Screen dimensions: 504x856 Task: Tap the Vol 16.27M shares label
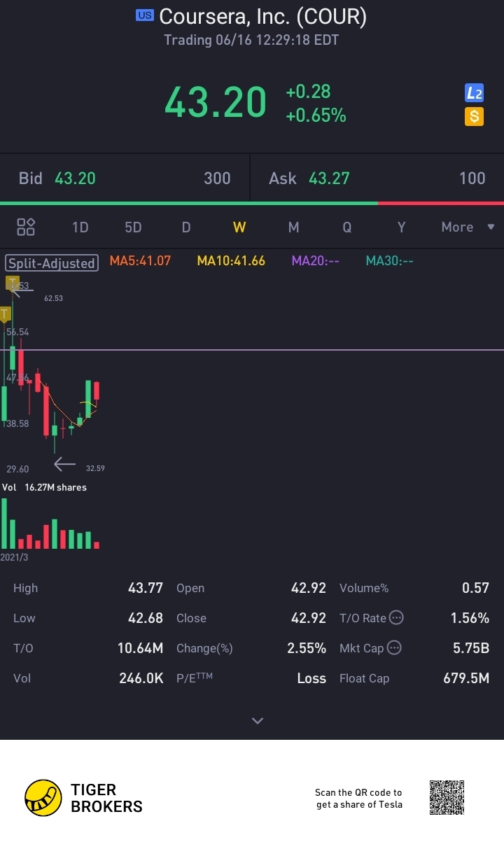click(45, 487)
